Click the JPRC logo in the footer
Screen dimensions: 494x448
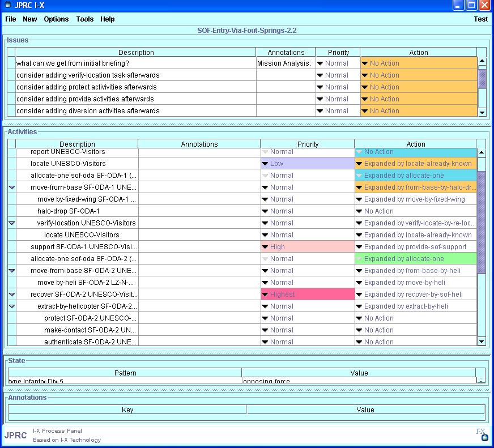click(16, 435)
